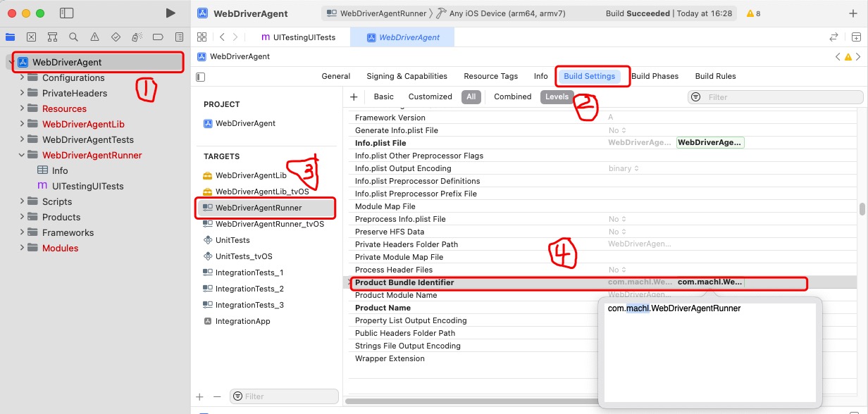The image size is (868, 414).
Task: Expand the WebDriverAgentLib group
Action: [x=22, y=124]
